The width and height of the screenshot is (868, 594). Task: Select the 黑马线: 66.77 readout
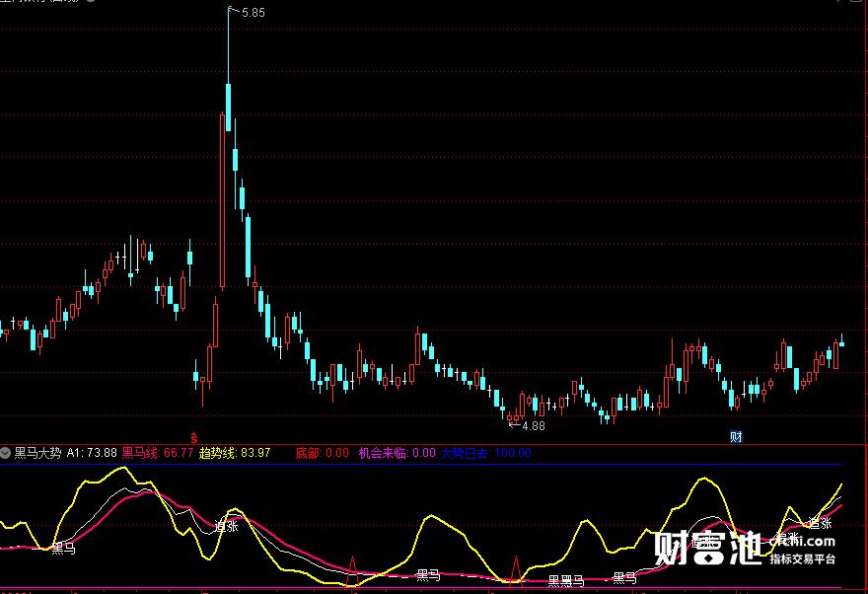[158, 453]
